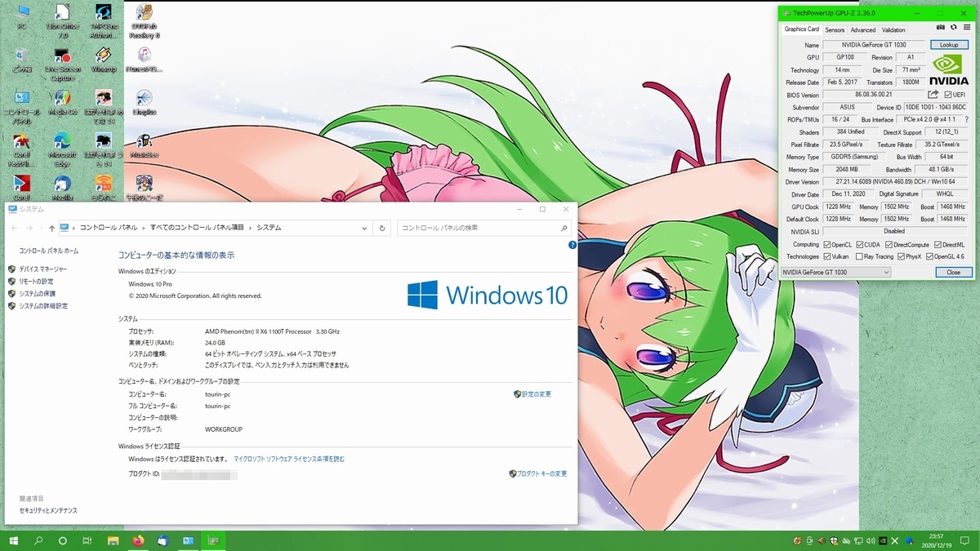
Task: Toggle the CUDA checkbox
Action: (859, 244)
